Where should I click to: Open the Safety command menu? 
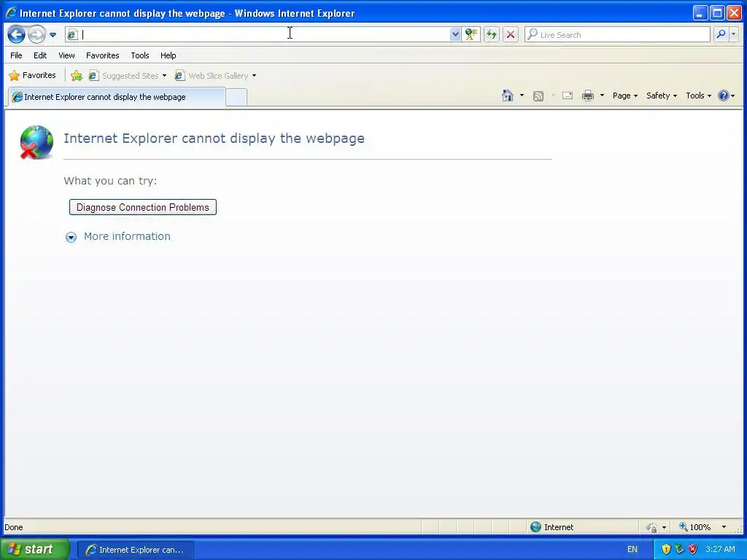(x=661, y=96)
